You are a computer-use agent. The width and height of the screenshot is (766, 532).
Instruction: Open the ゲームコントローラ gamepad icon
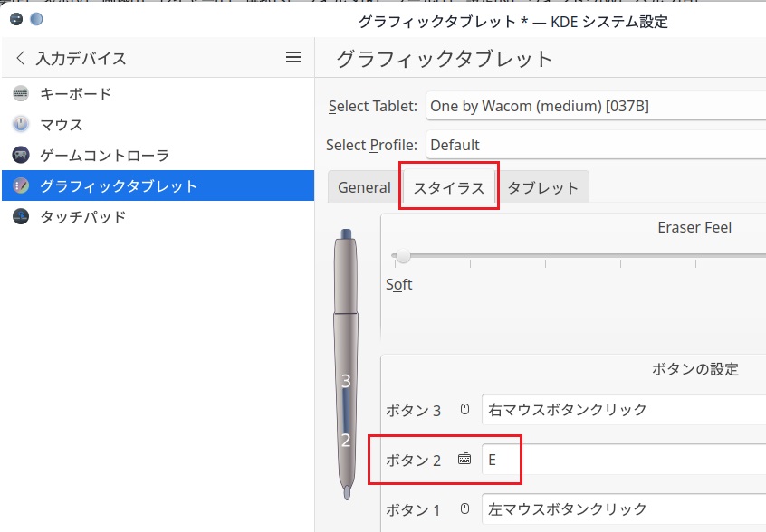[21, 156]
